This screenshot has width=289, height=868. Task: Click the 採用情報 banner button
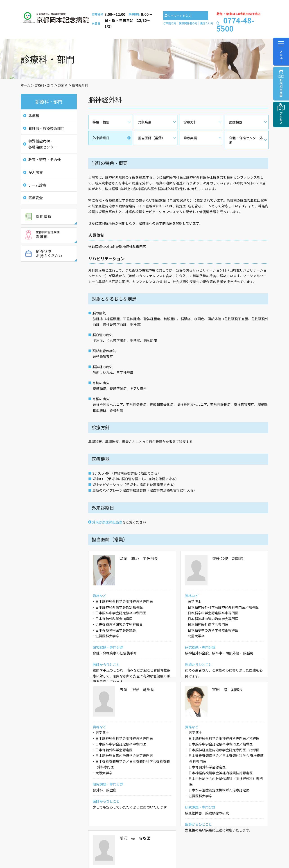tap(49, 217)
